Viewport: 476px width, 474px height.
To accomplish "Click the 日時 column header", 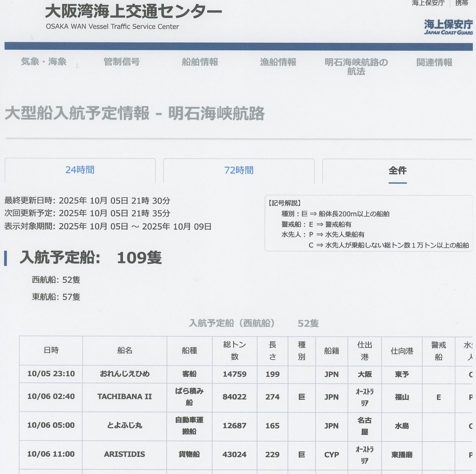I will (51, 350).
